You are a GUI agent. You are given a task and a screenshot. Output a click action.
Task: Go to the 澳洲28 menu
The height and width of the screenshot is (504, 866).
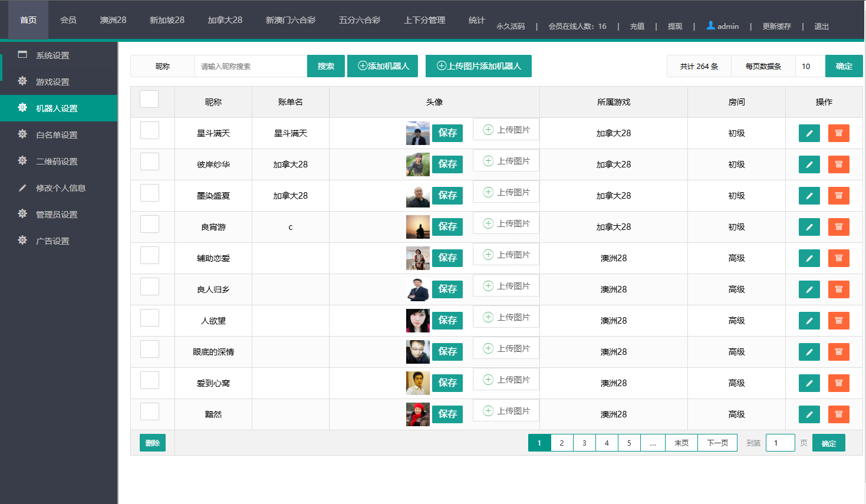click(x=113, y=20)
